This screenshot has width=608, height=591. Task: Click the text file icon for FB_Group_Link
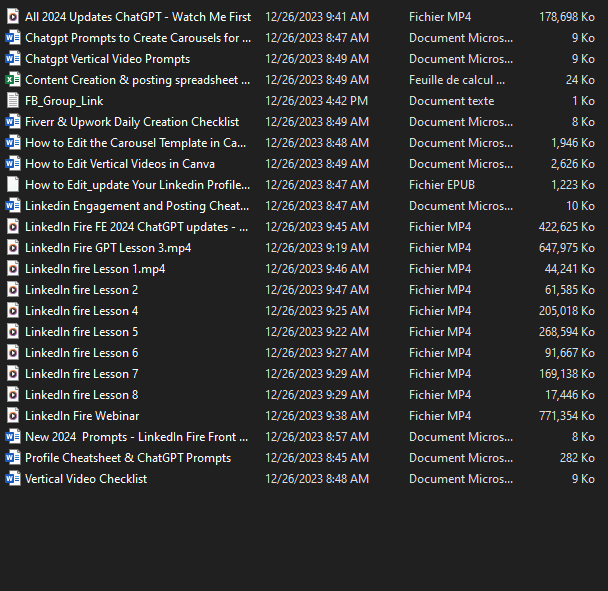point(13,100)
